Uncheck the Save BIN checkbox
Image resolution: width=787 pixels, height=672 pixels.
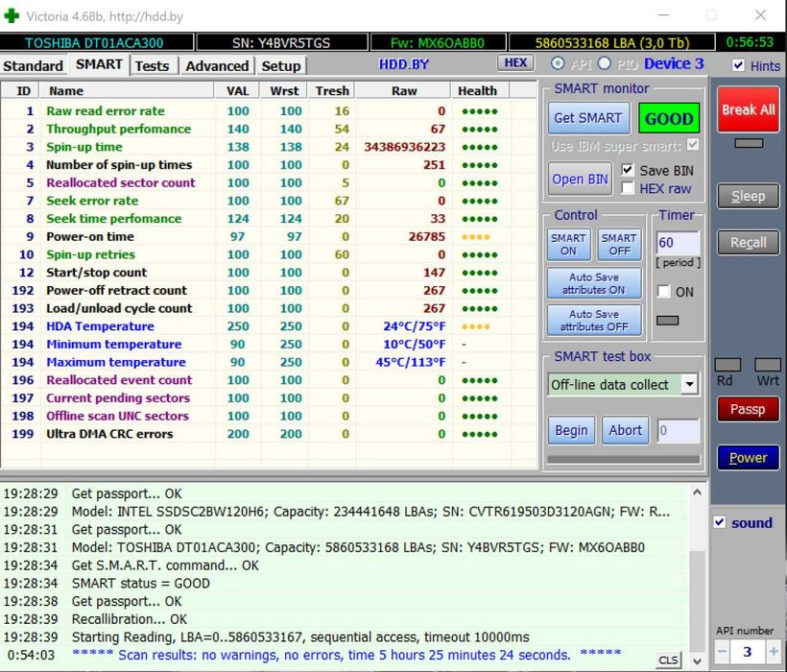click(x=628, y=170)
